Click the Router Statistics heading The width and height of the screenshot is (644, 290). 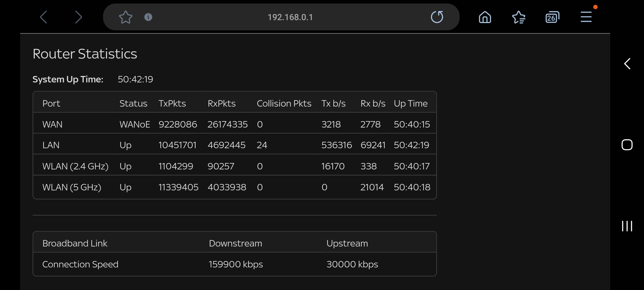85,54
